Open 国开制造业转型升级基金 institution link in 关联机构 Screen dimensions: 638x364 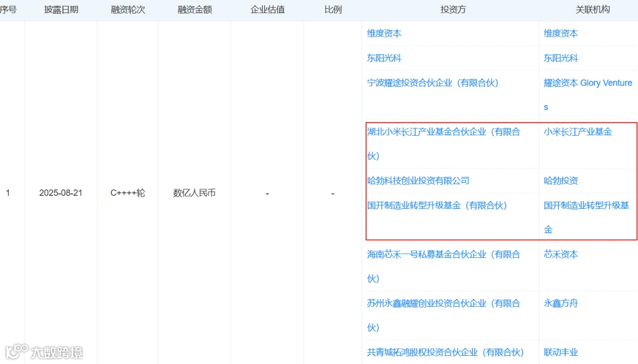coord(587,217)
